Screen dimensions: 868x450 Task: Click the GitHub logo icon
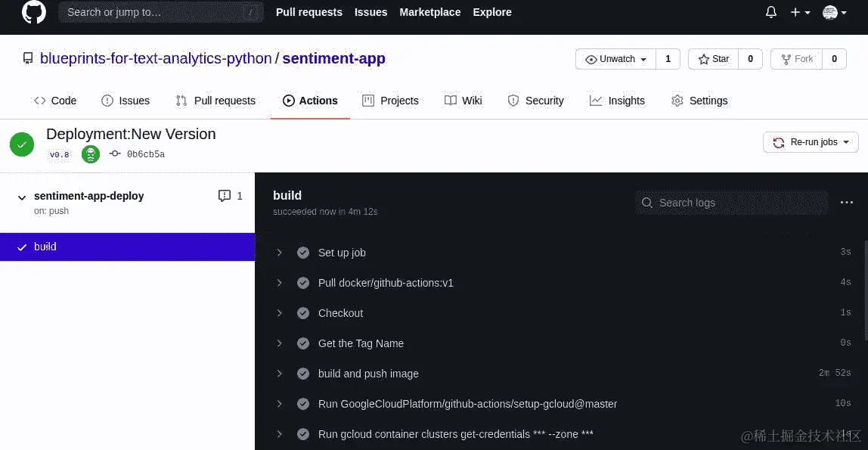click(x=33, y=12)
